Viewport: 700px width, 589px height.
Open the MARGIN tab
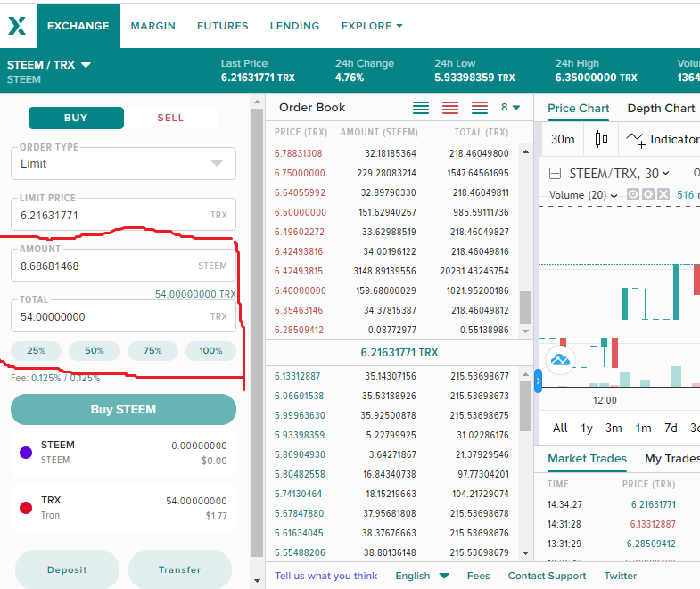tap(153, 26)
